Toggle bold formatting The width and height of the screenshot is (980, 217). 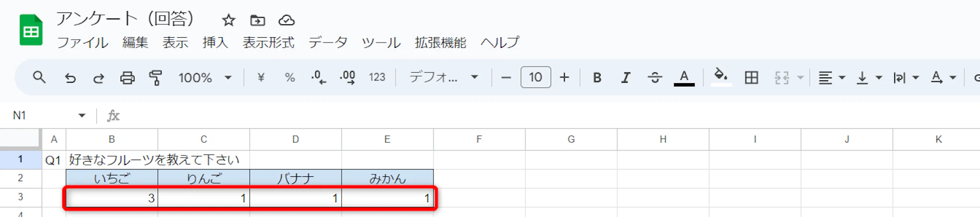(x=597, y=77)
